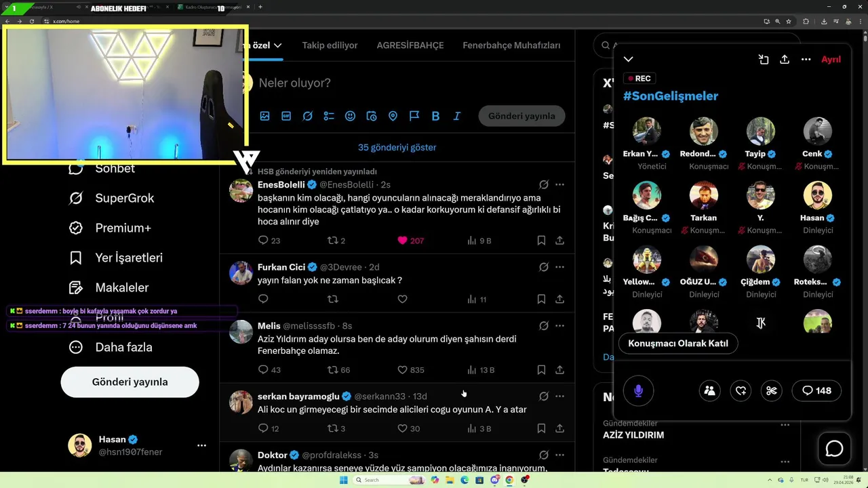Expand the 'özel' timeline dropdown arrow
868x488 pixels.
point(277,45)
